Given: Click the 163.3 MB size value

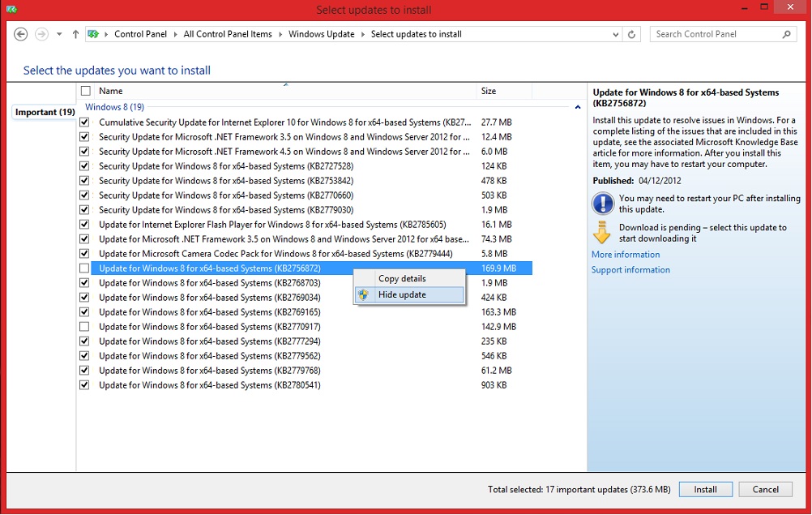Looking at the screenshot, I should tap(498, 312).
